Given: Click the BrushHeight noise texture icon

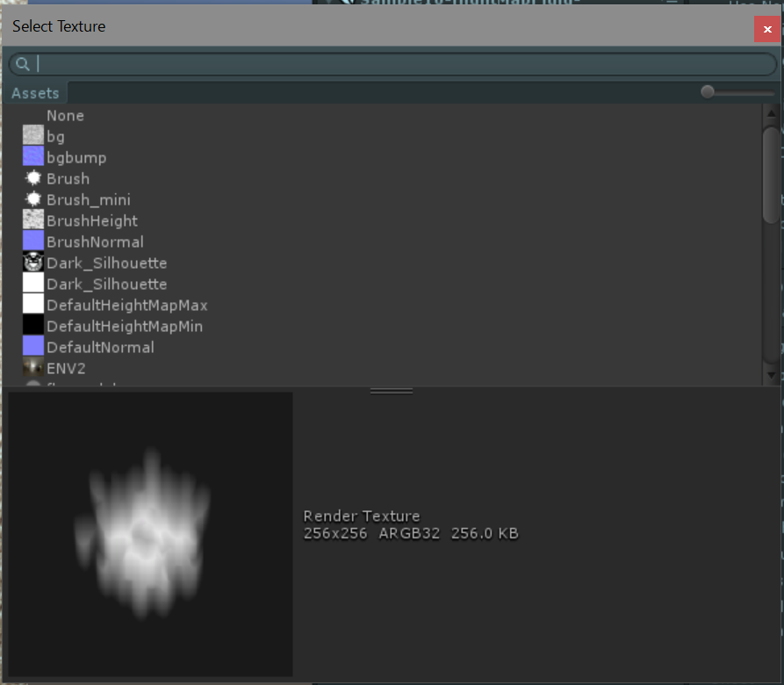Looking at the screenshot, I should [33, 220].
